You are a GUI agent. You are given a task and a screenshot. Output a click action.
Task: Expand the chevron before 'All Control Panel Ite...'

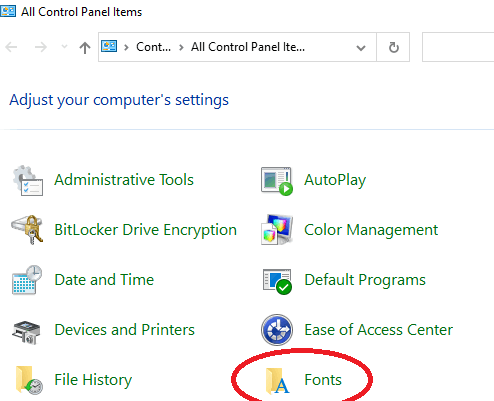181,47
